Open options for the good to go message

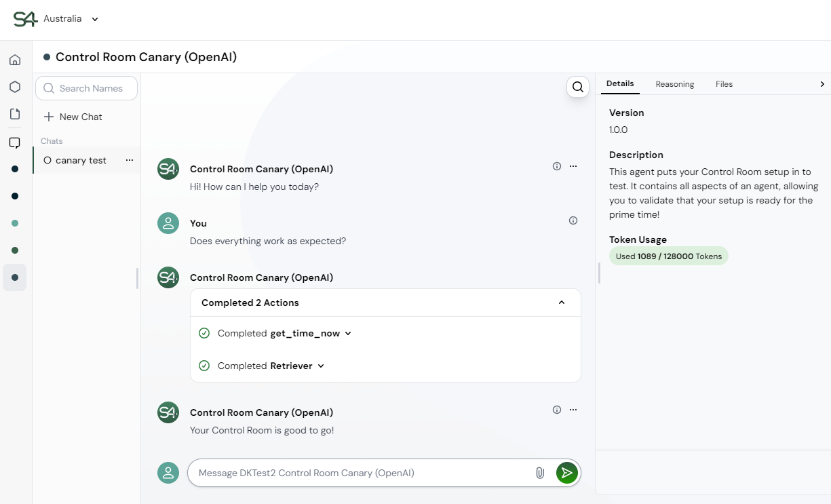click(x=573, y=410)
